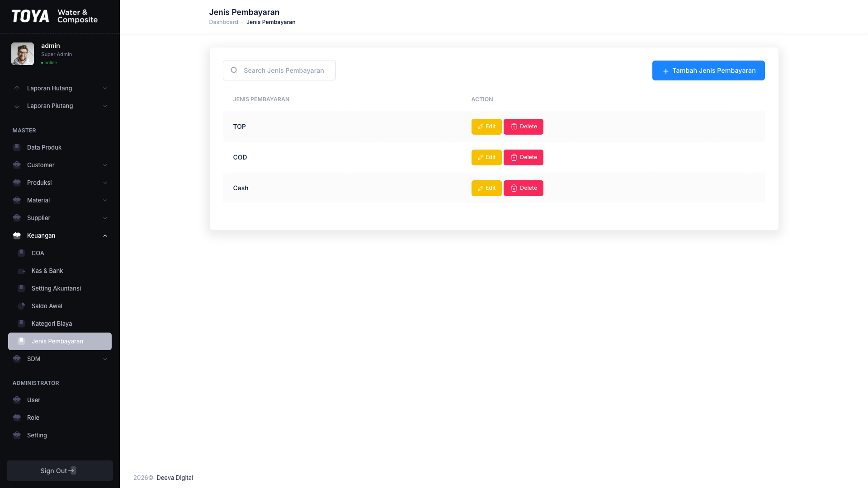Open the User administration page
This screenshot has height=488, width=868.
click(60, 400)
